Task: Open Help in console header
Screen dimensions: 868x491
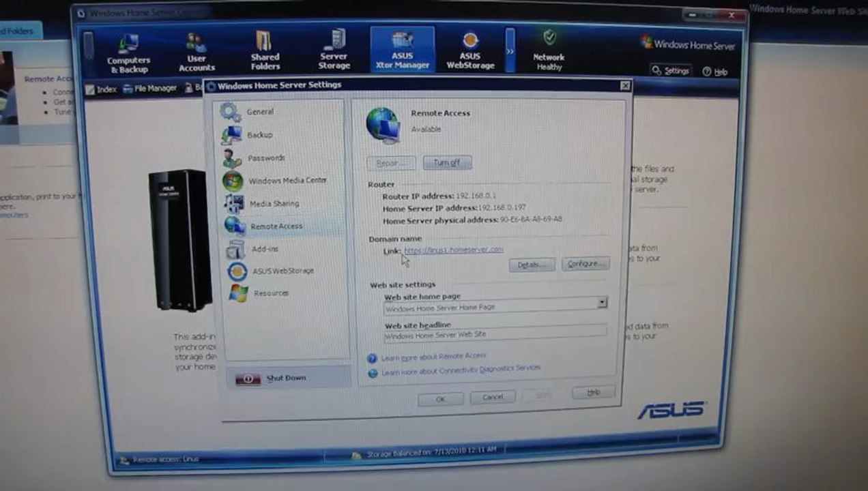Action: pyautogui.click(x=715, y=72)
